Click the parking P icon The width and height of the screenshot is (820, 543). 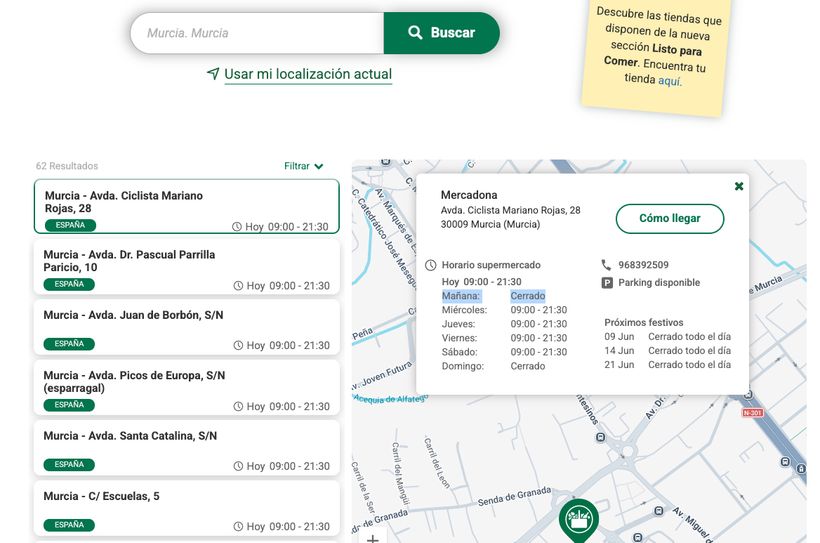pyautogui.click(x=607, y=283)
